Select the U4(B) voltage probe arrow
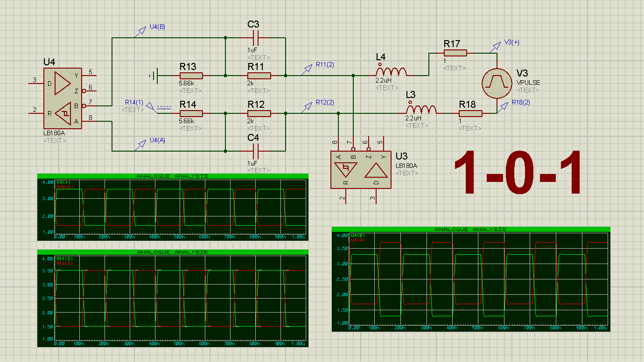This screenshot has height=362, width=644. click(140, 32)
